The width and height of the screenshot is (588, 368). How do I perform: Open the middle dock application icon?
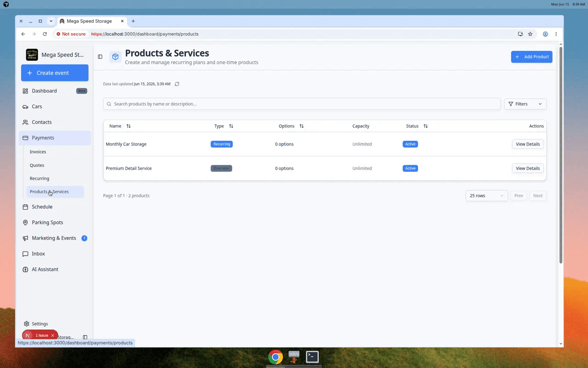click(x=294, y=356)
